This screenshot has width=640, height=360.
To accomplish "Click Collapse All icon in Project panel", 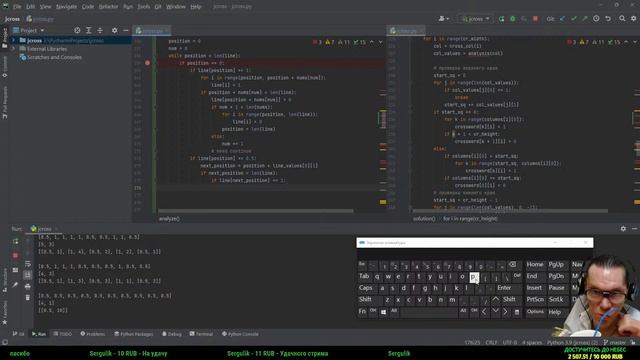I will point(100,31).
